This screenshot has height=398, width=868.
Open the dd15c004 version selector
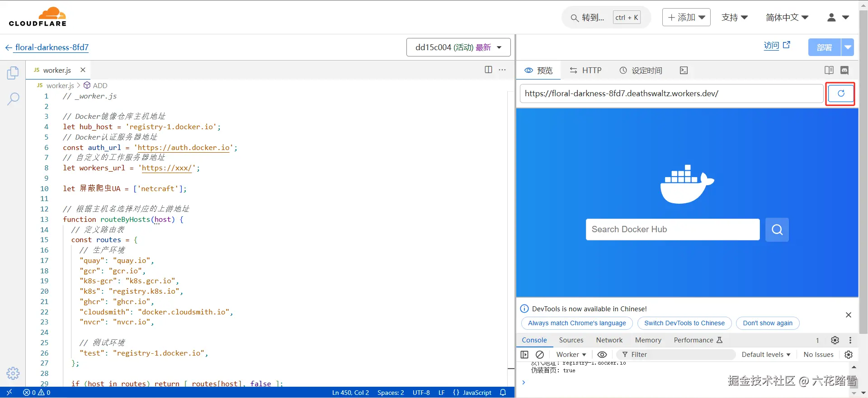pyautogui.click(x=458, y=47)
